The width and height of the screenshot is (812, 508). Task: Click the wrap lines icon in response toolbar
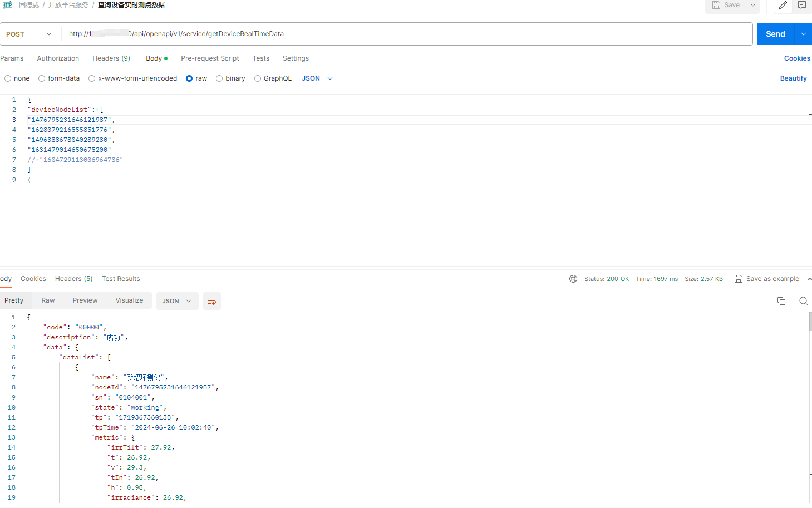tap(212, 301)
